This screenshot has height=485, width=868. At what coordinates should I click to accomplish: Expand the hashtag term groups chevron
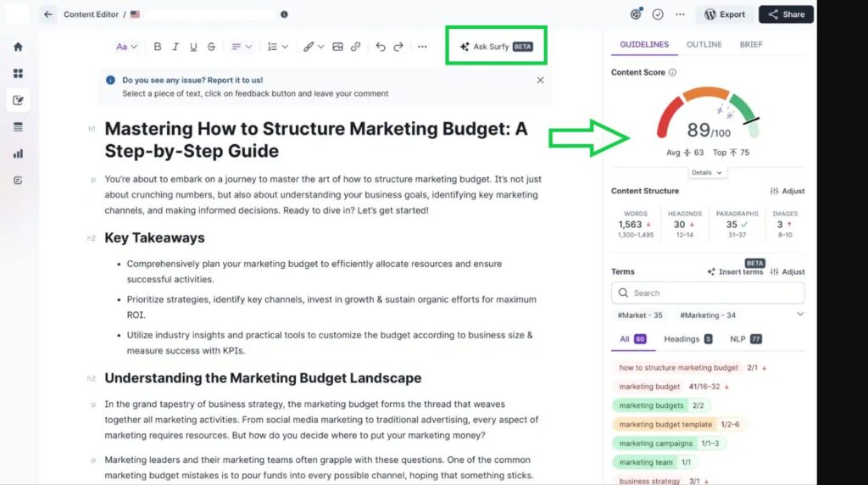tap(800, 314)
